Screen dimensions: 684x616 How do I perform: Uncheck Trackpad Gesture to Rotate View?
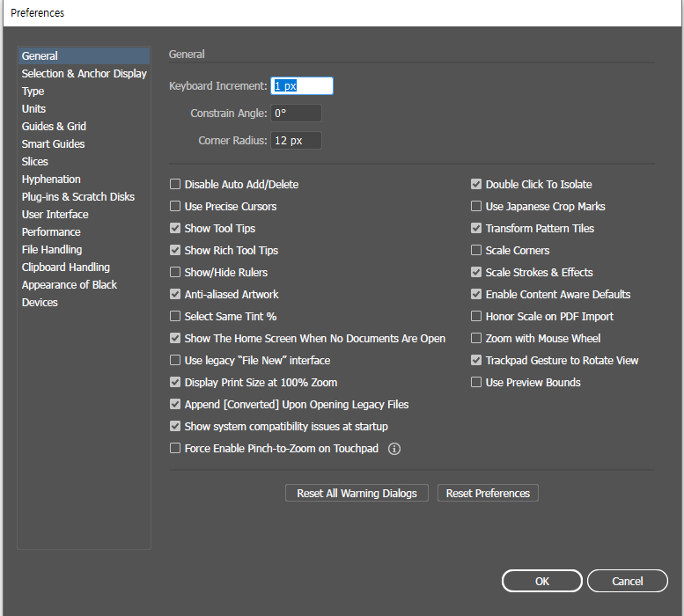click(x=476, y=360)
